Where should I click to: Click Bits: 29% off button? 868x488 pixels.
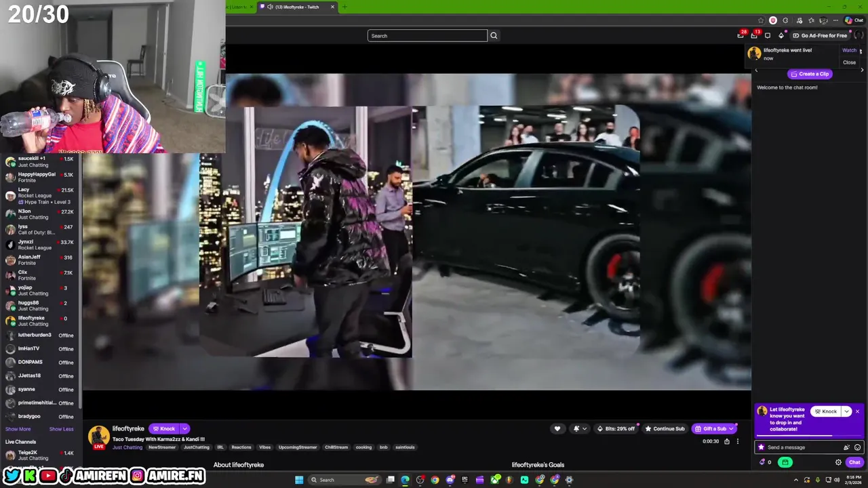pos(616,428)
